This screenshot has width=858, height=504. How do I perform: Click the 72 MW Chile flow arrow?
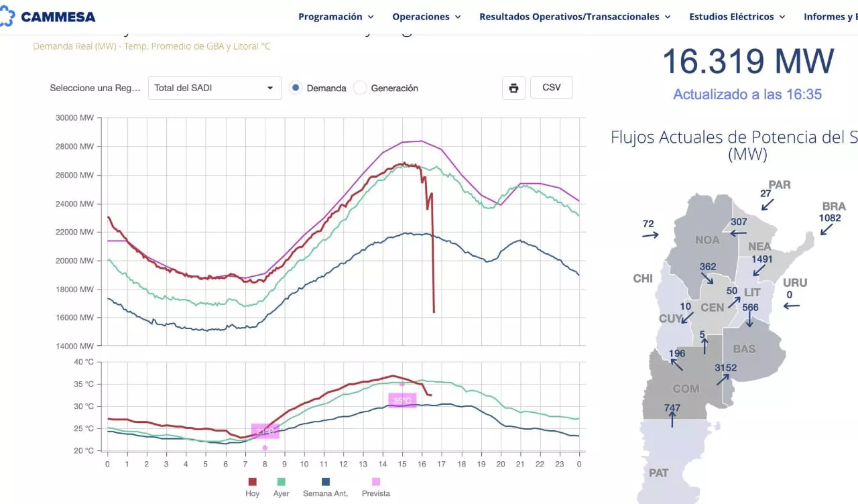pos(650,235)
